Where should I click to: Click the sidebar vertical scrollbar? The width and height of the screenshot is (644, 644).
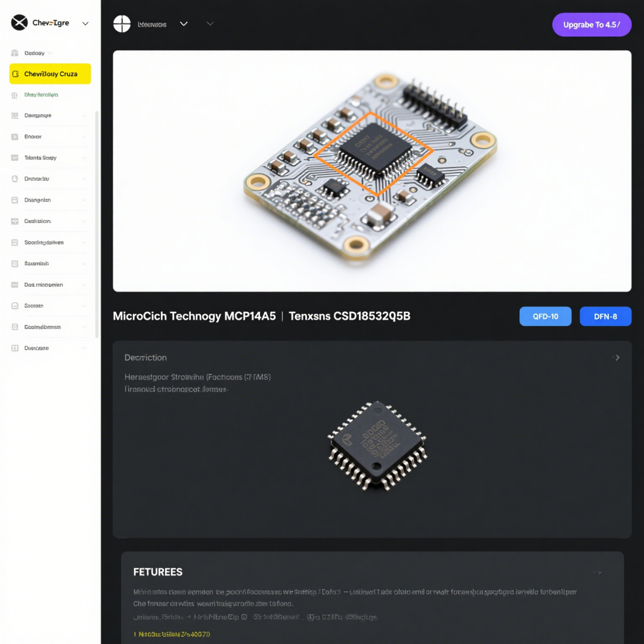click(97, 224)
